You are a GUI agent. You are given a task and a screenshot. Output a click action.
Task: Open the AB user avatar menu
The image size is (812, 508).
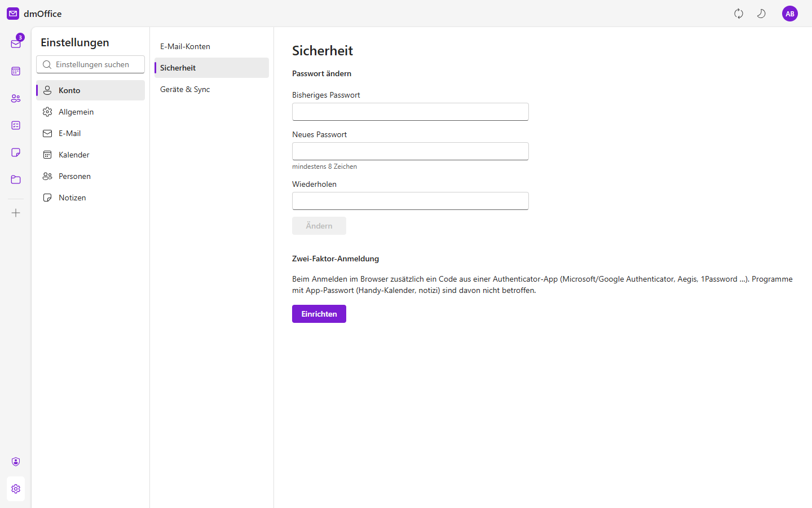[x=790, y=14]
